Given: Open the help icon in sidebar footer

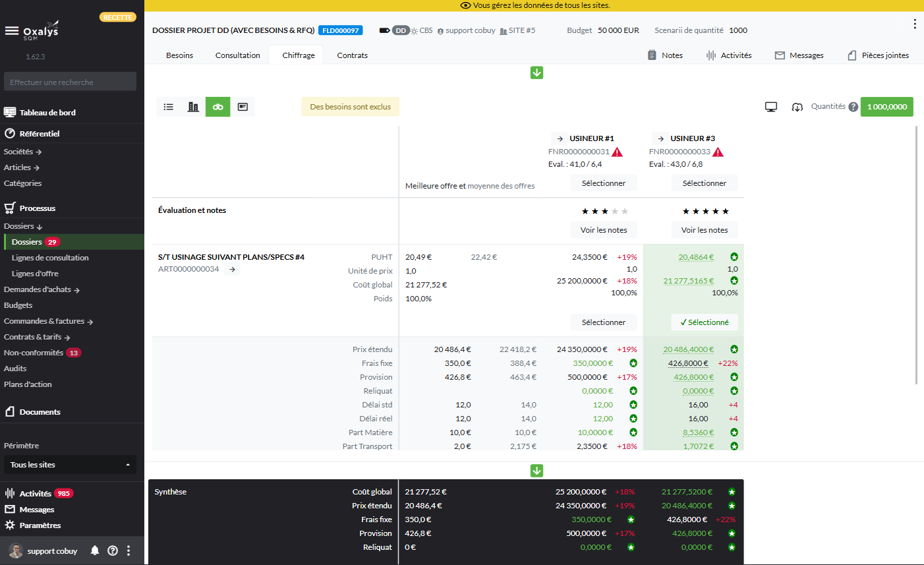Looking at the screenshot, I should (x=113, y=550).
